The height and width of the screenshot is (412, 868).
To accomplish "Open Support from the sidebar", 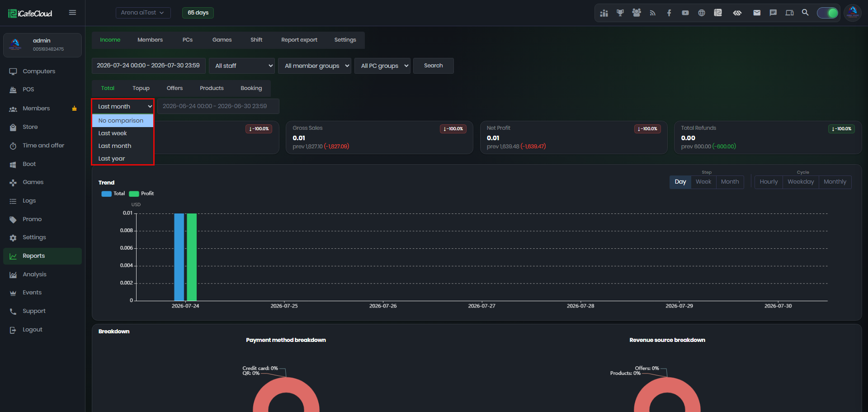I will point(42,311).
